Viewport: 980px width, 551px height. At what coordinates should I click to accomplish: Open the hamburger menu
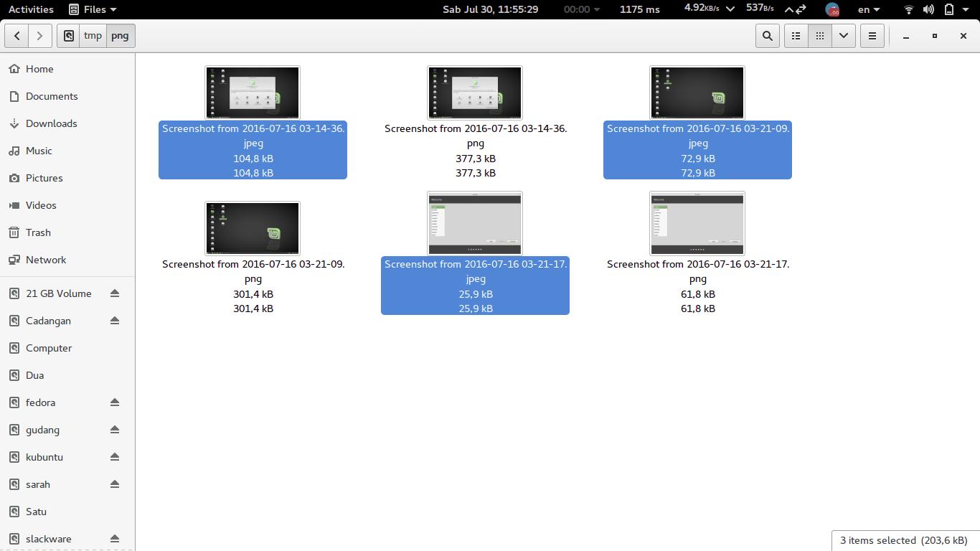[872, 35]
